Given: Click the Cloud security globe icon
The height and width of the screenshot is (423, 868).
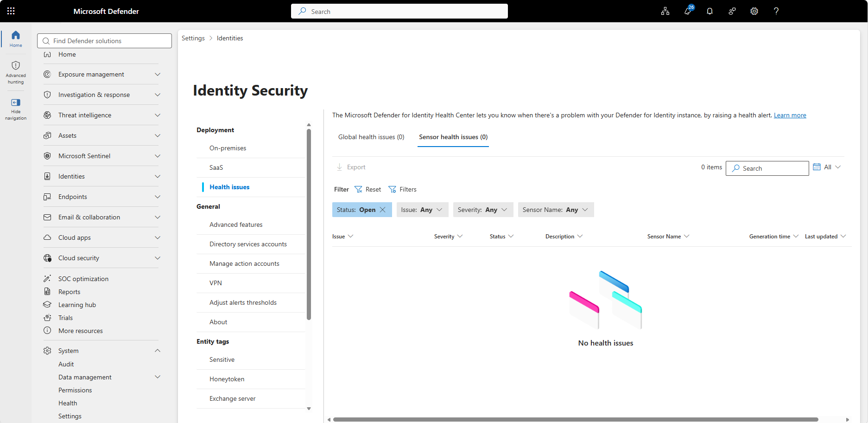Looking at the screenshot, I should tap(47, 258).
